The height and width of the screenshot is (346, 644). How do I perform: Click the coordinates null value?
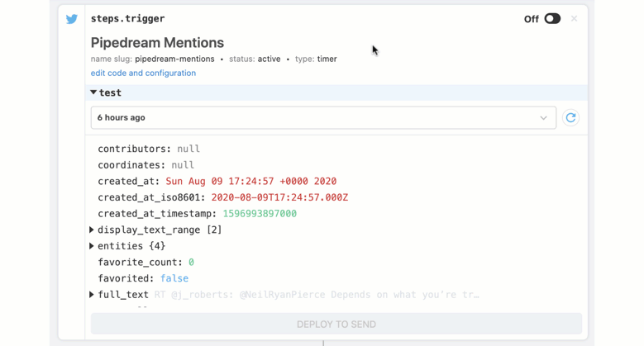(x=183, y=165)
